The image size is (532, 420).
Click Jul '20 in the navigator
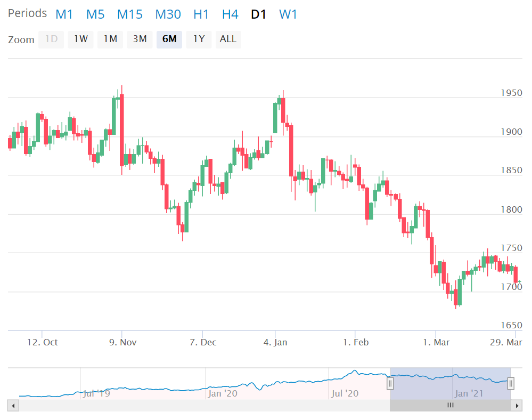[x=345, y=393]
